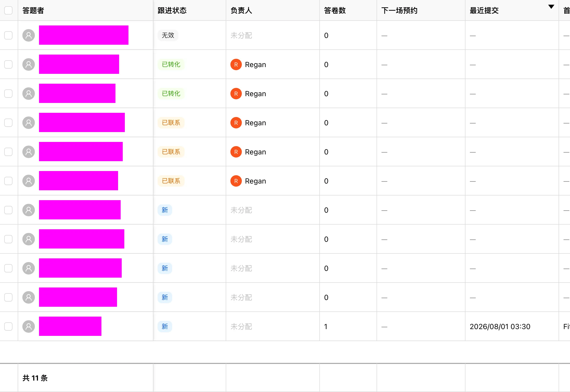Assign owner via 未分配 in 无效 row
Viewport: 570px width, 392px height.
pos(241,35)
